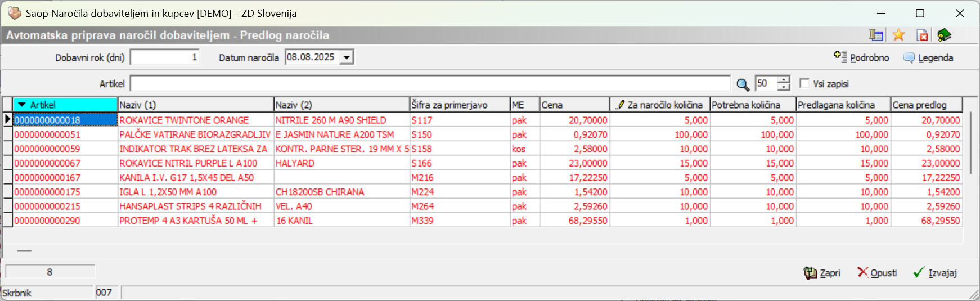Click the Šifra za primerjavo column header

point(460,105)
